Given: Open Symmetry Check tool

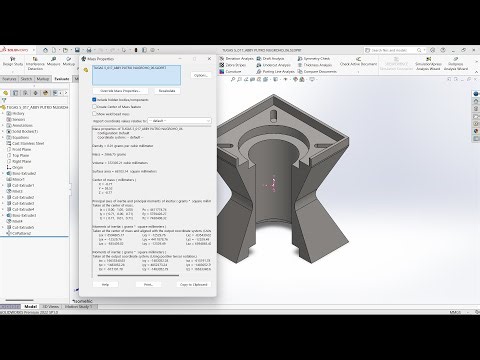Looking at the screenshot, I should pyautogui.click(x=314, y=58).
